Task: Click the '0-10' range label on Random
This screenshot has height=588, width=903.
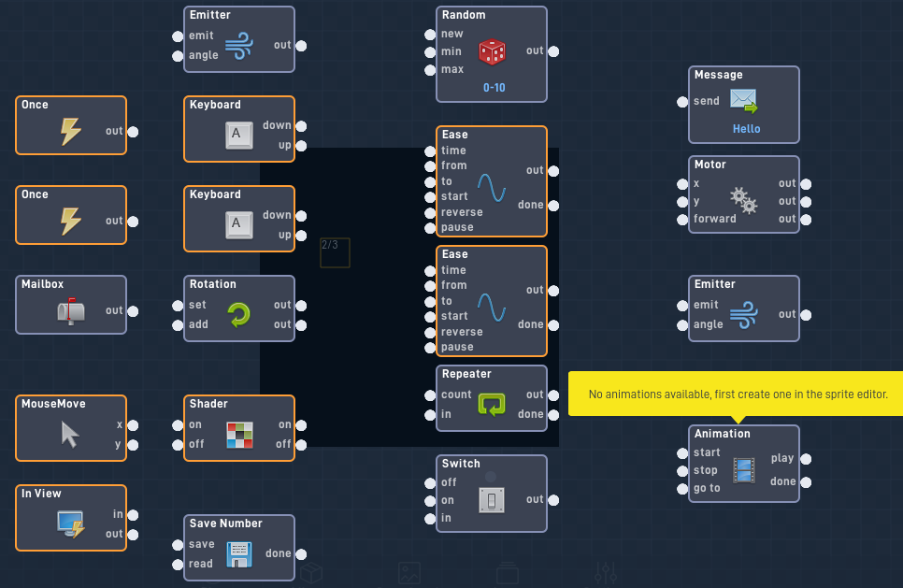Action: (x=494, y=88)
